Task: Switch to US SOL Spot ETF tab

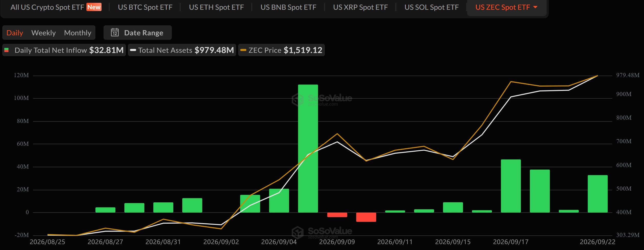Action: click(x=432, y=7)
